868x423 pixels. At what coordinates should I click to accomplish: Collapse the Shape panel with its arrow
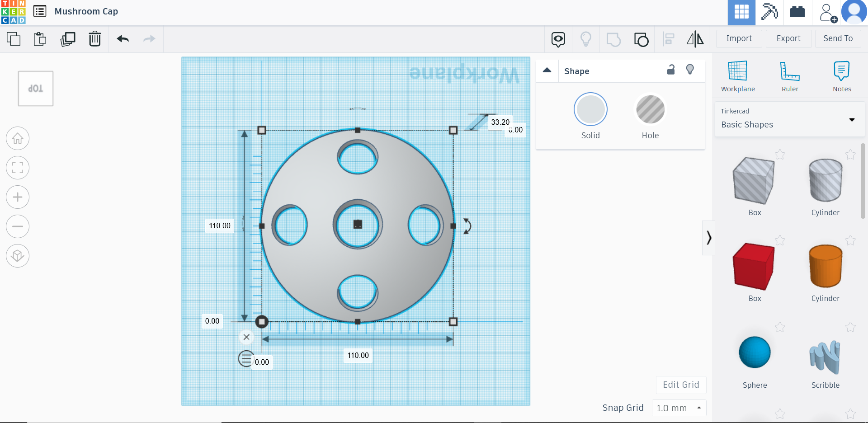547,70
